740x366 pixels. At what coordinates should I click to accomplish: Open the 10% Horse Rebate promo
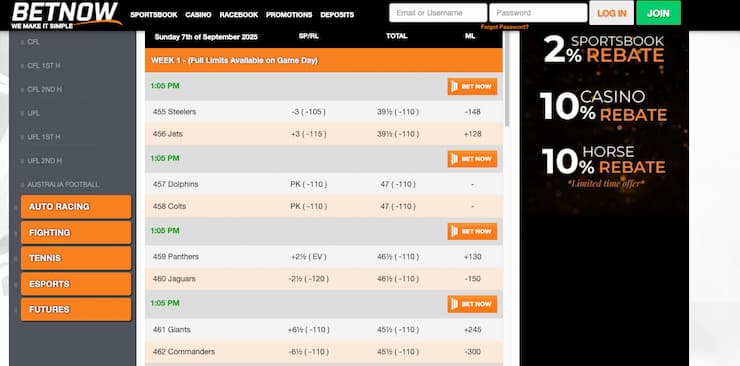(x=604, y=161)
